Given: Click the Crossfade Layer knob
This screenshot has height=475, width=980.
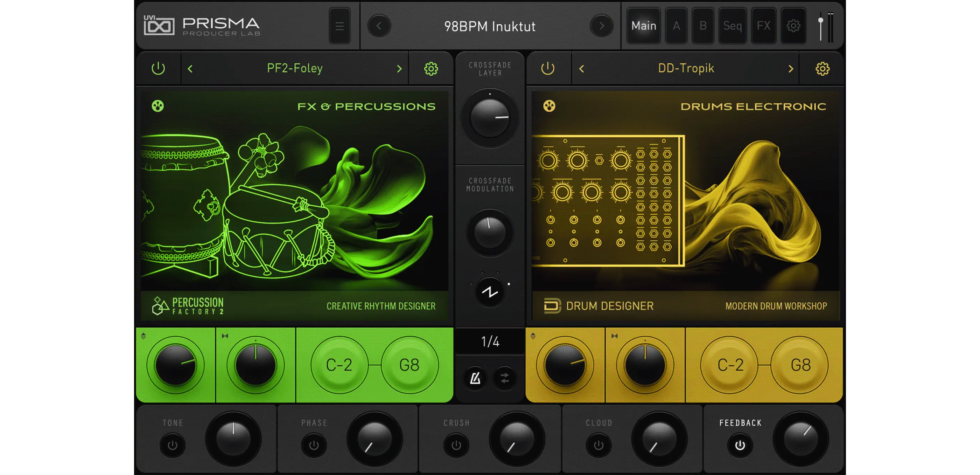Looking at the screenshot, I should 490,118.
